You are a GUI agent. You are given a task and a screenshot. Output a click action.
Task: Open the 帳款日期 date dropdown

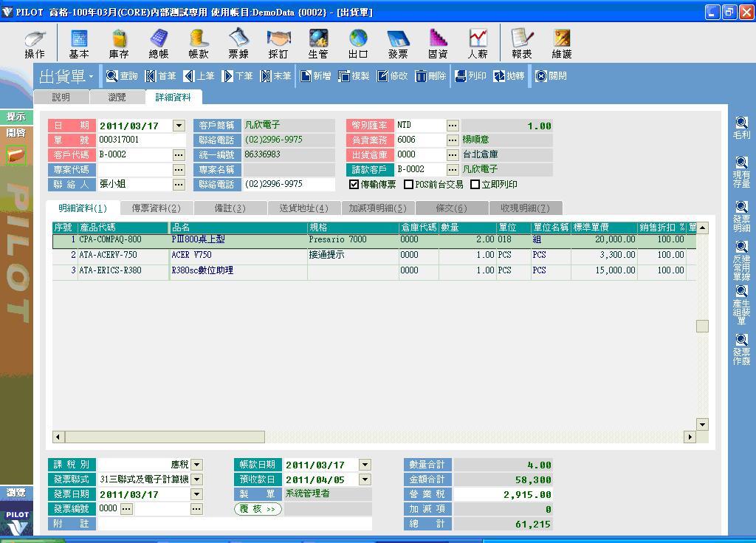point(365,465)
